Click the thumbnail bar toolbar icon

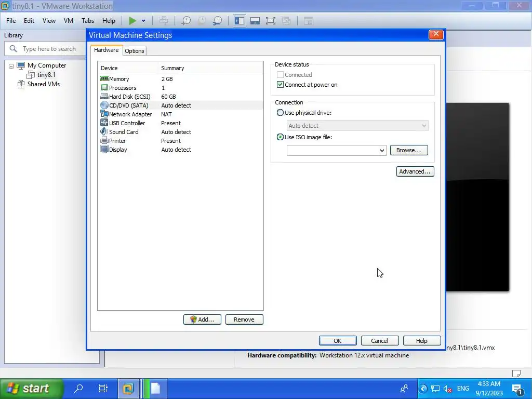click(x=255, y=21)
